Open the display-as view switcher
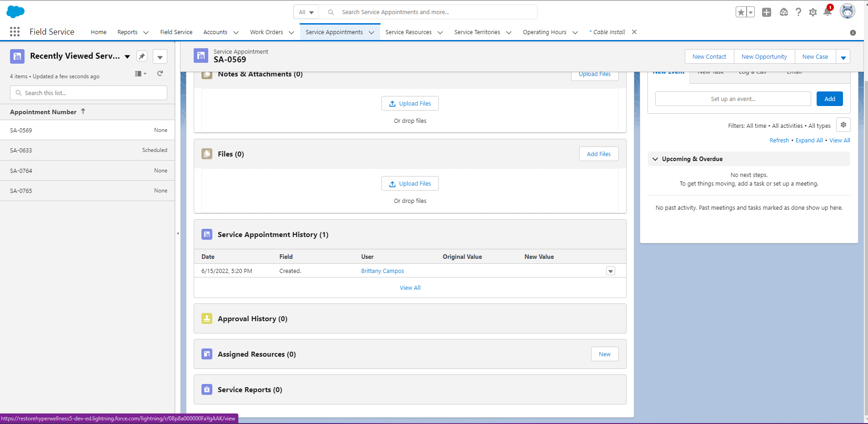The image size is (868, 424). tap(140, 74)
